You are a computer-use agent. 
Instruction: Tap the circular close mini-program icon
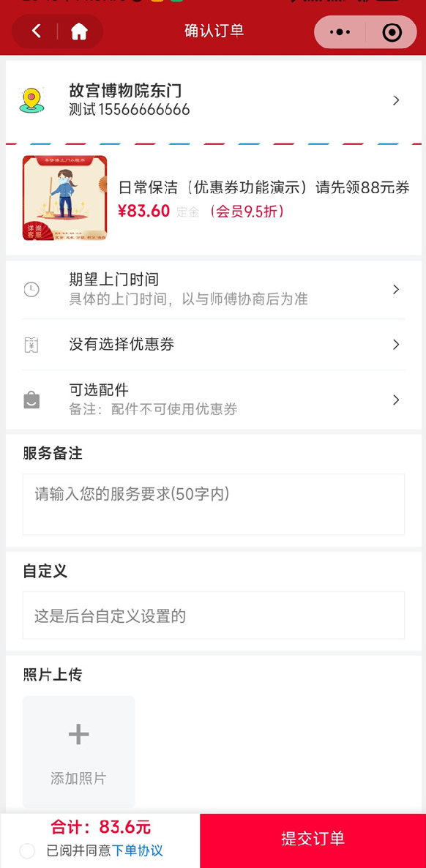[x=392, y=32]
